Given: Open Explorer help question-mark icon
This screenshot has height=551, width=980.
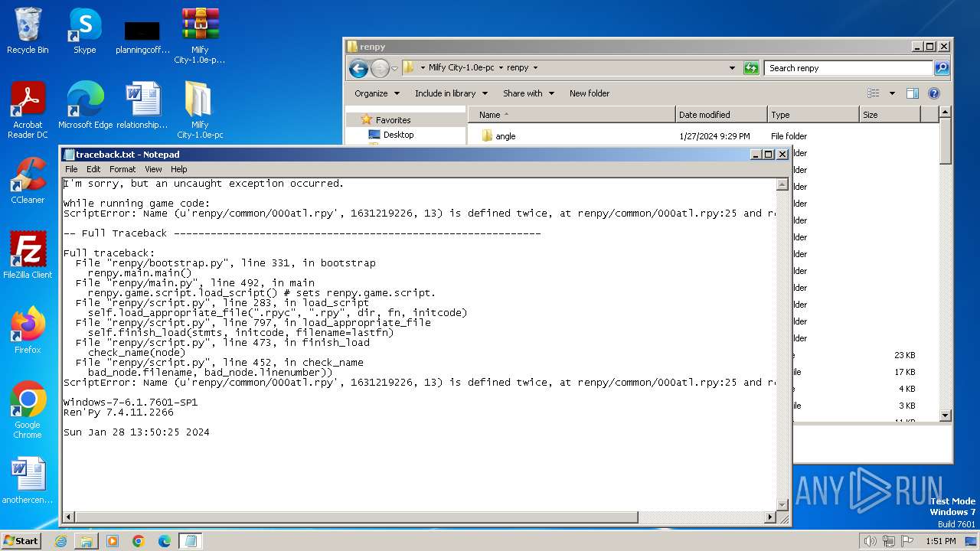Looking at the screenshot, I should 933,93.
